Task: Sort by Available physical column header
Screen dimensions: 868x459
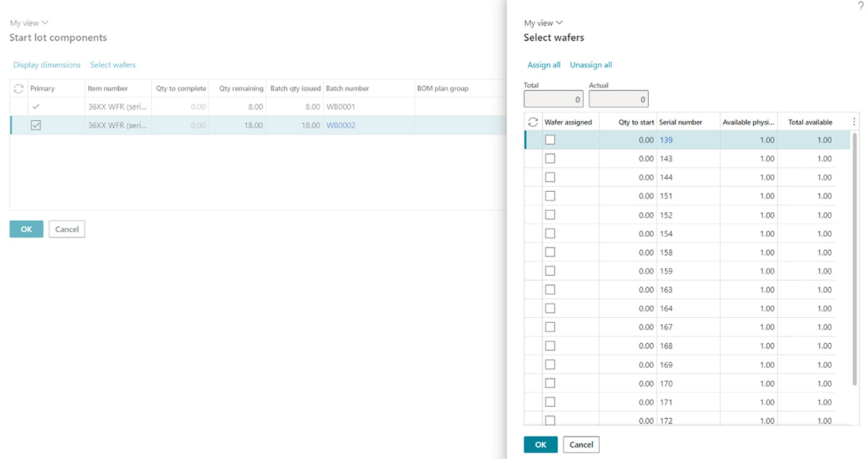Action: (749, 122)
